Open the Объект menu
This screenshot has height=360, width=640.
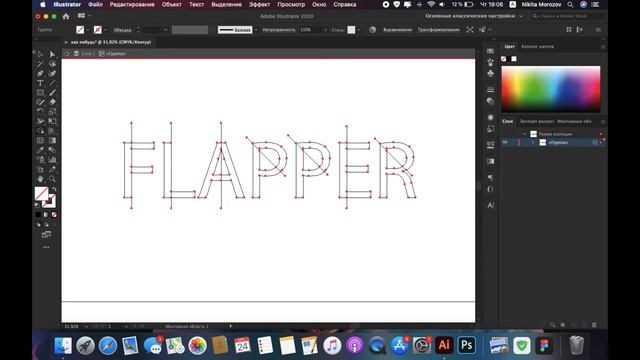click(x=171, y=4)
